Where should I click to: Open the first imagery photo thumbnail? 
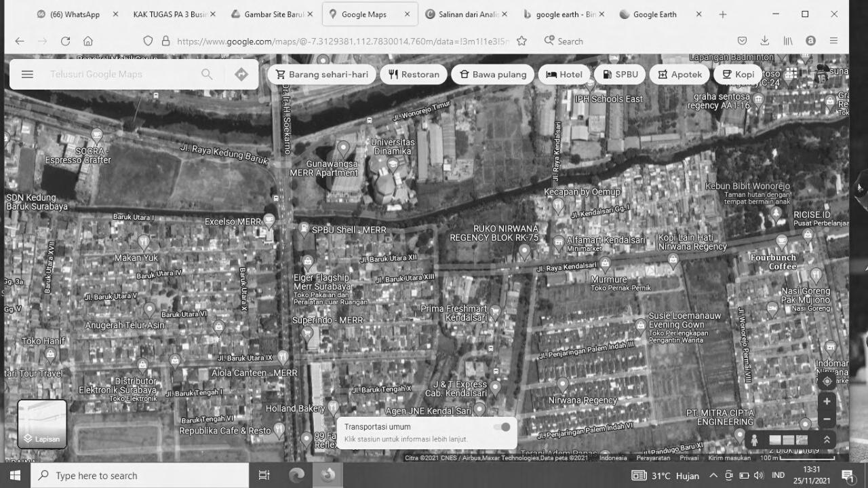pos(775,440)
